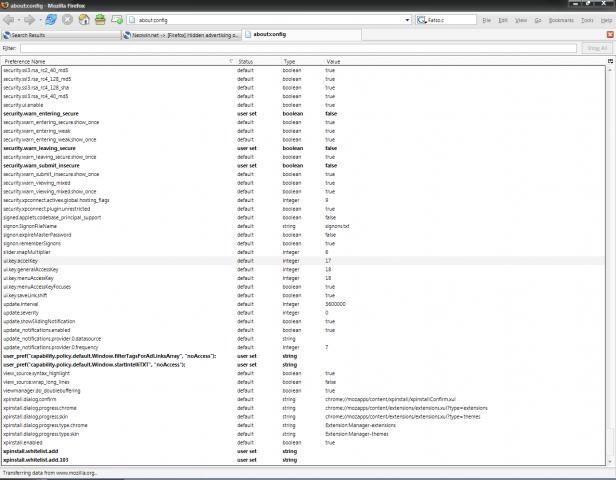616x480 pixels.
Task: Select update_notifications.enabled preference row
Action: click(x=303, y=330)
